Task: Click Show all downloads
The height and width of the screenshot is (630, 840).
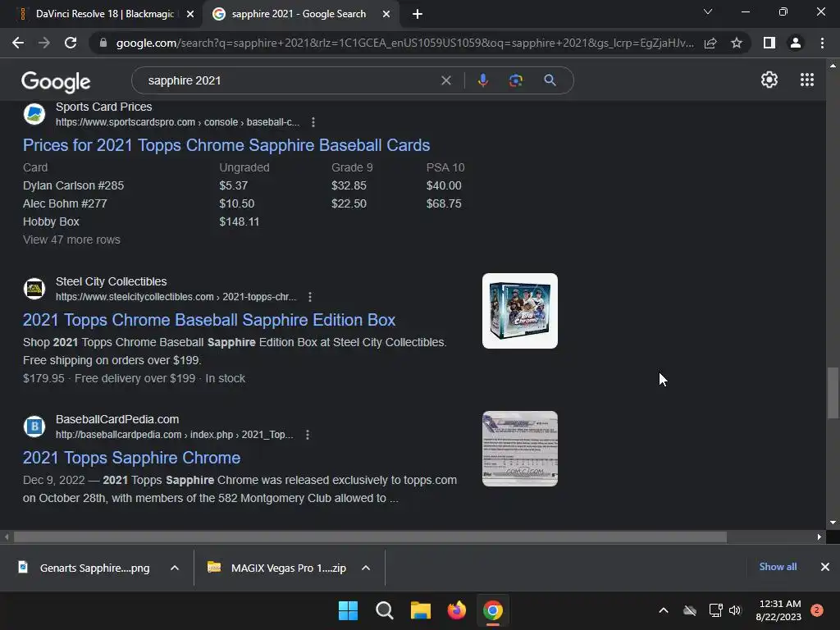Action: click(778, 567)
